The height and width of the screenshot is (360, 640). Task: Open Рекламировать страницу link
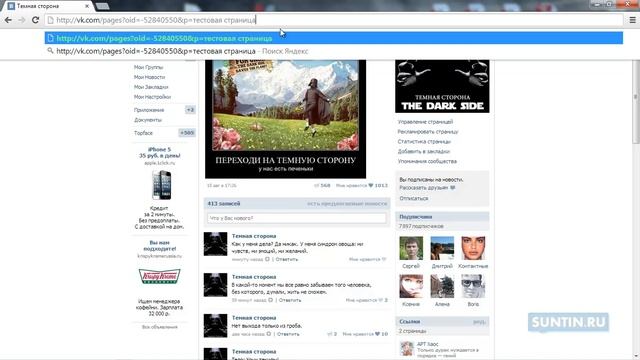(428, 131)
